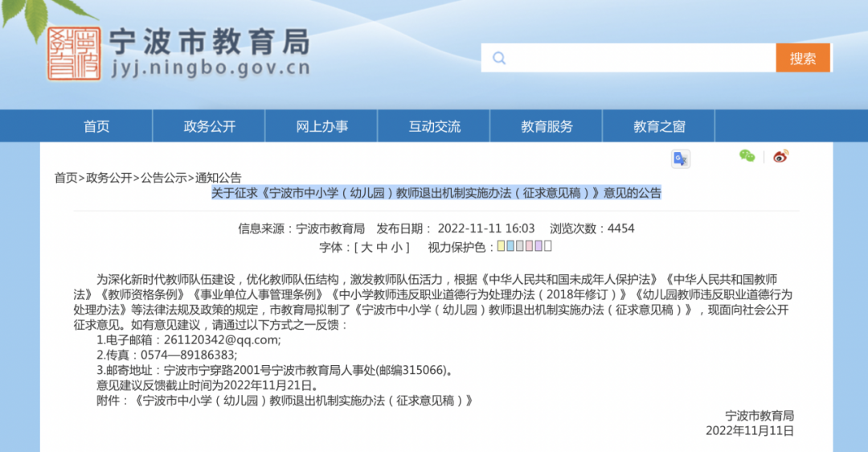Image resolution: width=868 pixels, height=452 pixels.
Task: Set font size to 小
Action: (x=396, y=247)
